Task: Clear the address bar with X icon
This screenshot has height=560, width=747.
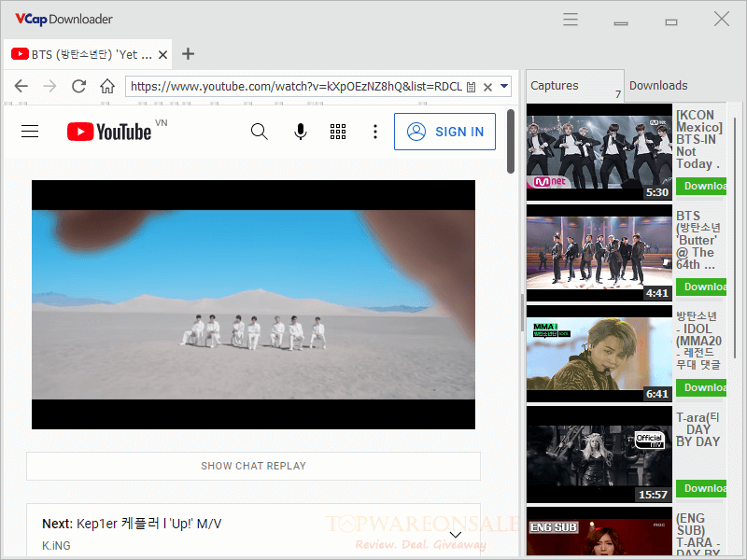Action: [487, 87]
